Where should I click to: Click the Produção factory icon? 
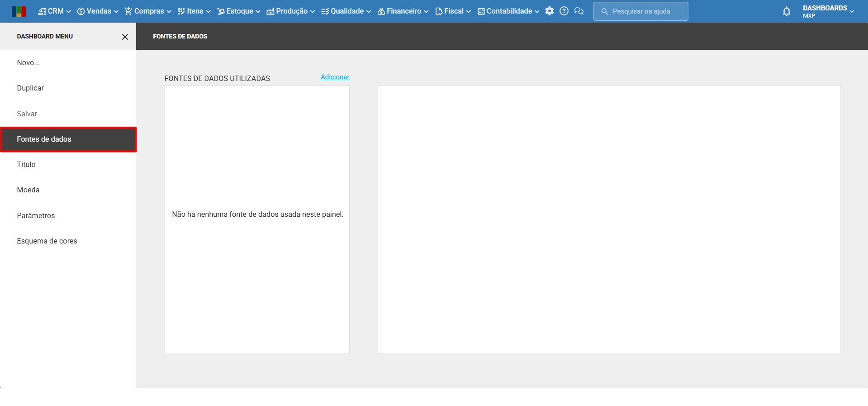pyautogui.click(x=270, y=11)
